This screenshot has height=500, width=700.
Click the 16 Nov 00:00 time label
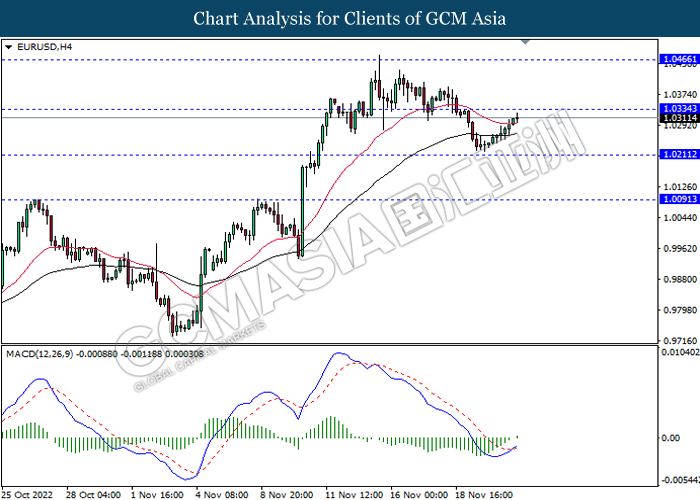point(419,495)
